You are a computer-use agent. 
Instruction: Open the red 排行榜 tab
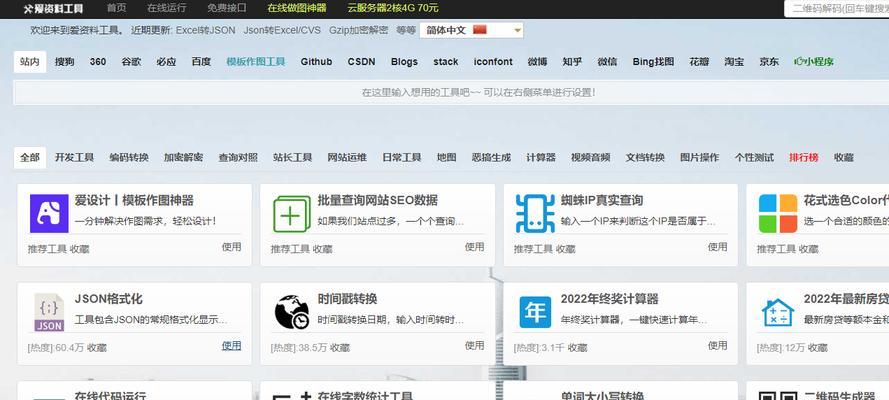point(804,158)
